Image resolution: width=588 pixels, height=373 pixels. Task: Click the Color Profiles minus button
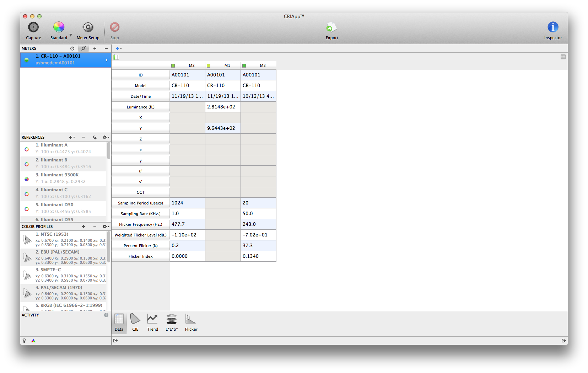point(95,227)
